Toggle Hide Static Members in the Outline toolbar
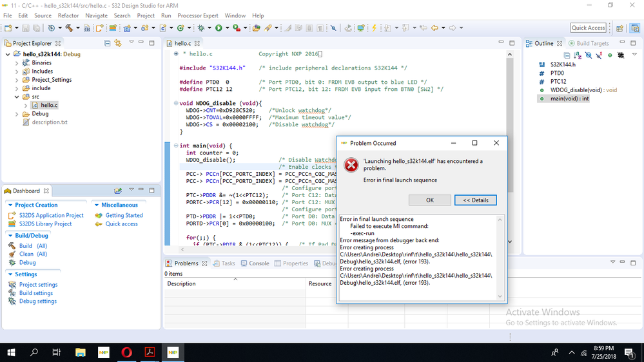The height and width of the screenshot is (362, 644). click(599, 55)
